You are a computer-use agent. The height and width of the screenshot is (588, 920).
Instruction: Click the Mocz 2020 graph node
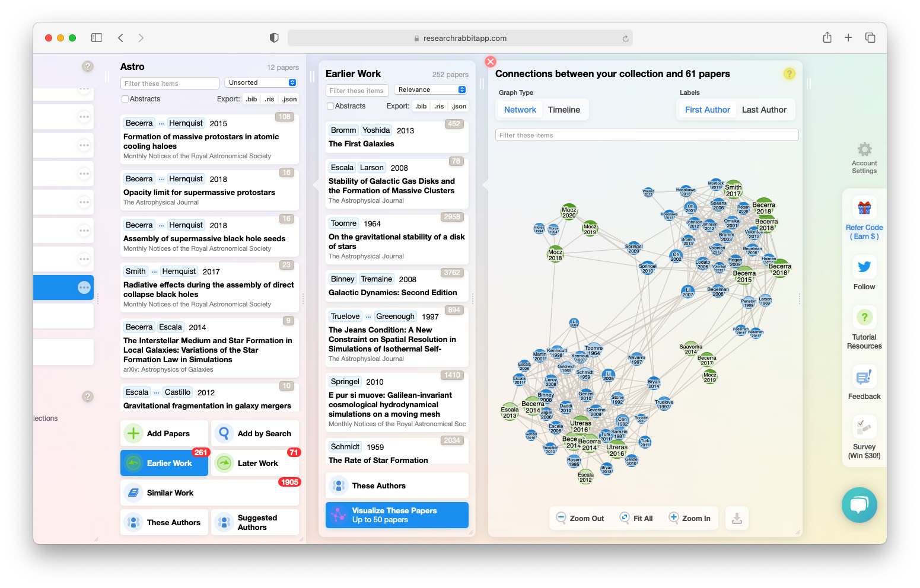pyautogui.click(x=569, y=212)
